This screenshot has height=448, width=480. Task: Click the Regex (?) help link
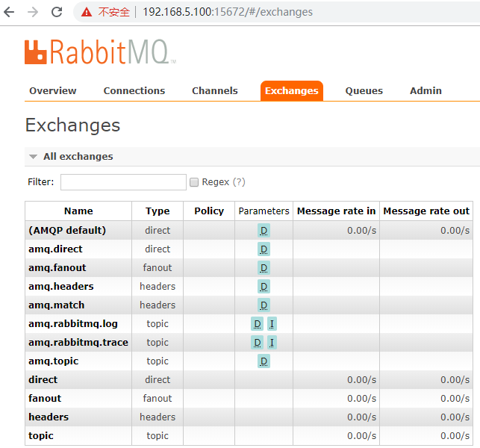coord(239,182)
